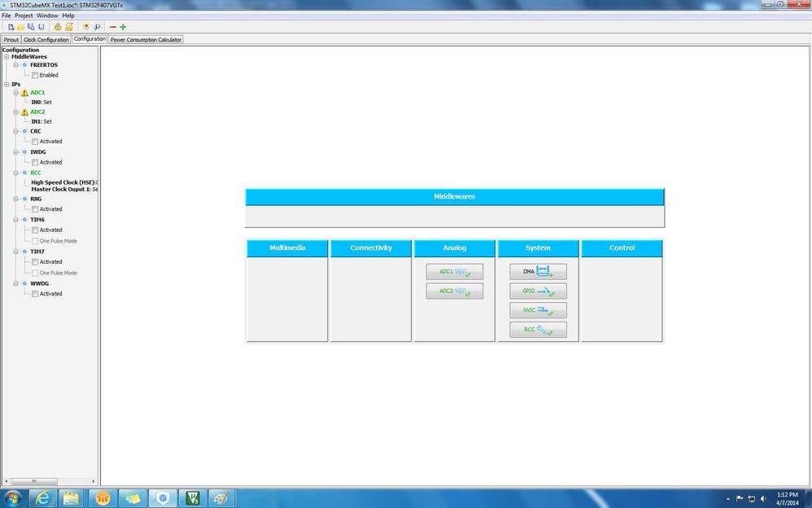This screenshot has width=812, height=508.
Task: Open the NVIC configuration button
Action: (x=538, y=310)
